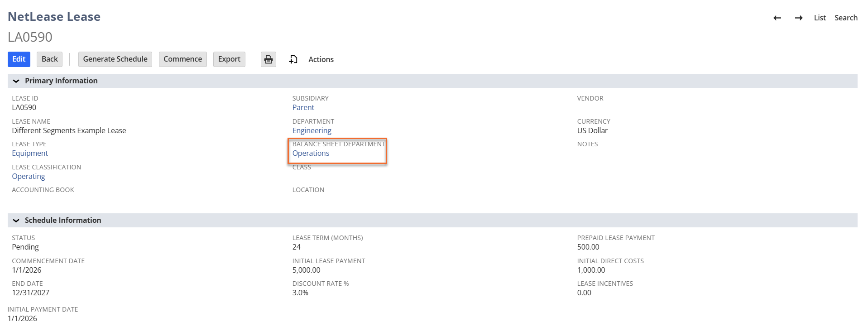Open the Equipment lease type link
This screenshot has height=327, width=868.
(30, 154)
